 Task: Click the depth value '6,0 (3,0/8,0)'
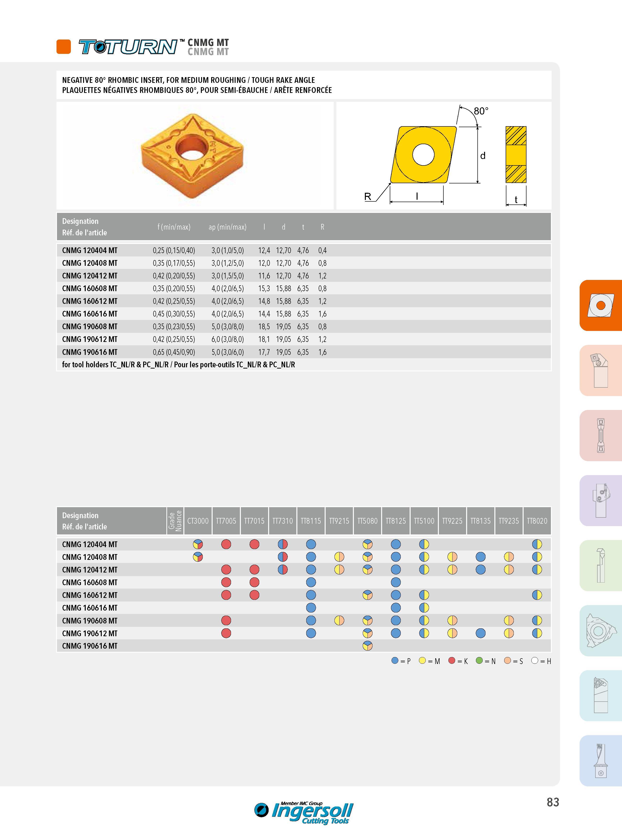point(227,339)
